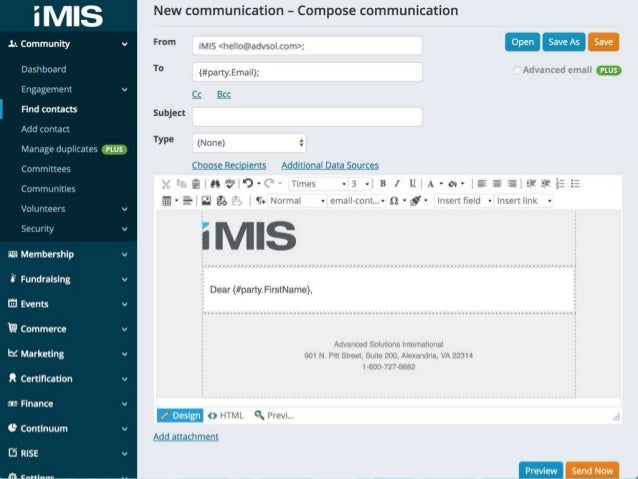Click the background highlight color icon

tap(452, 184)
